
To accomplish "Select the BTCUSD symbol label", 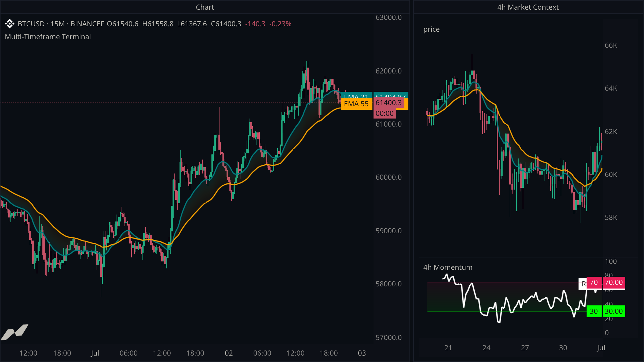I will [x=31, y=24].
